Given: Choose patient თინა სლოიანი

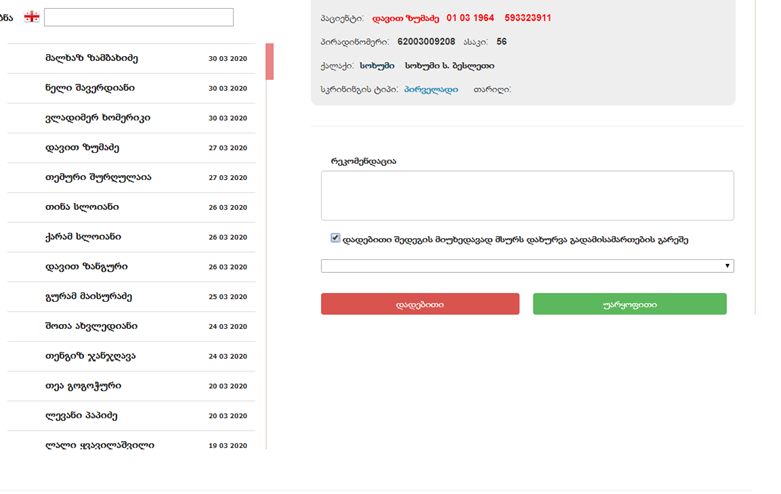Looking at the screenshot, I should click(x=82, y=207).
